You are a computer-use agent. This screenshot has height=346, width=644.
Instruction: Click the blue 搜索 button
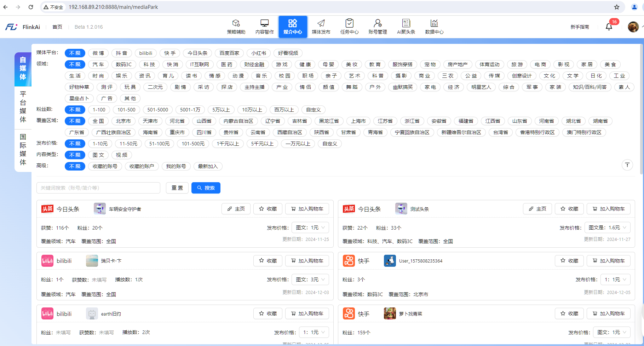(x=206, y=188)
